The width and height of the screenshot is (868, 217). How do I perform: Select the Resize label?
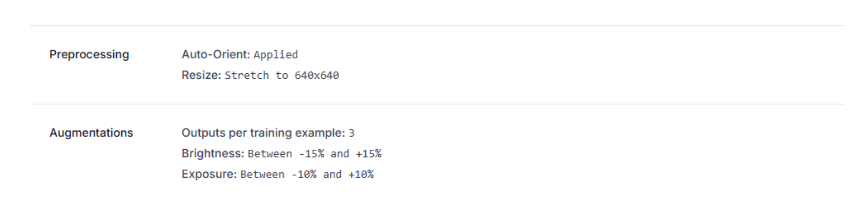point(201,75)
